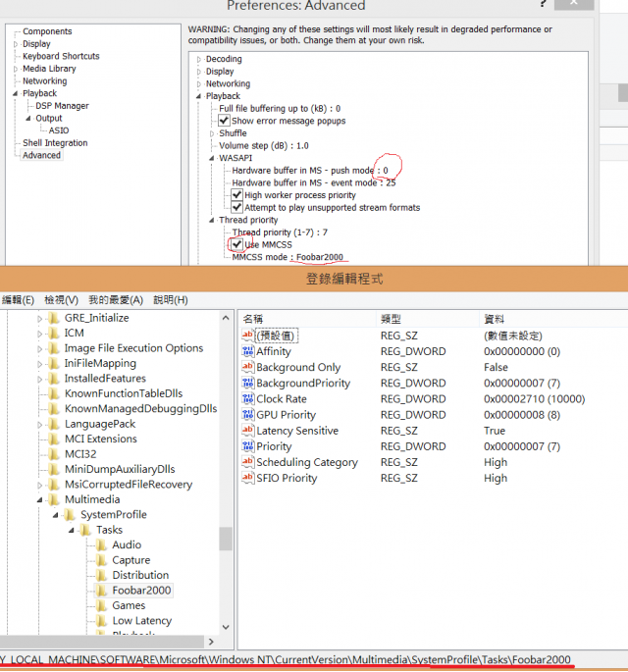
Task: Select Hardware buffer event mode setting
Action: point(314,183)
